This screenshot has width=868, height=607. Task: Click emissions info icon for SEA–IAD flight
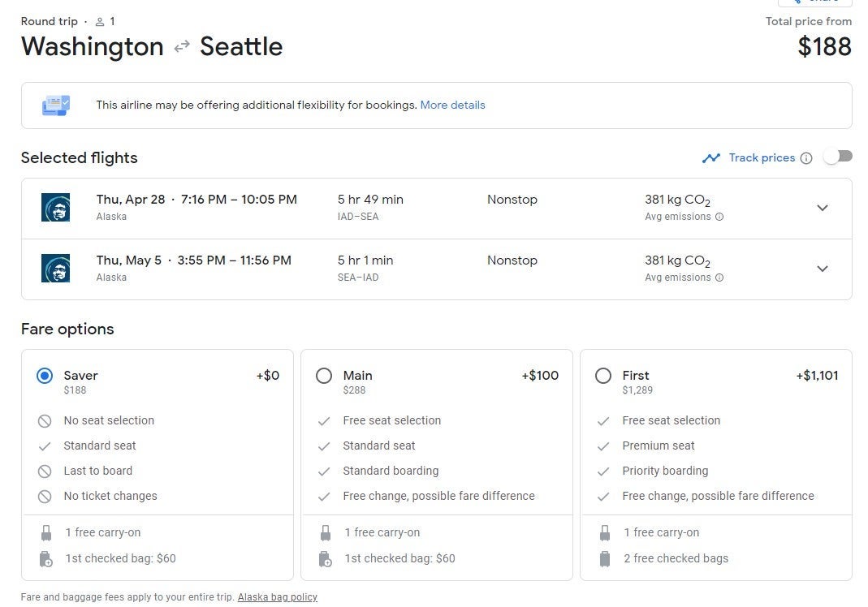pyautogui.click(x=719, y=278)
